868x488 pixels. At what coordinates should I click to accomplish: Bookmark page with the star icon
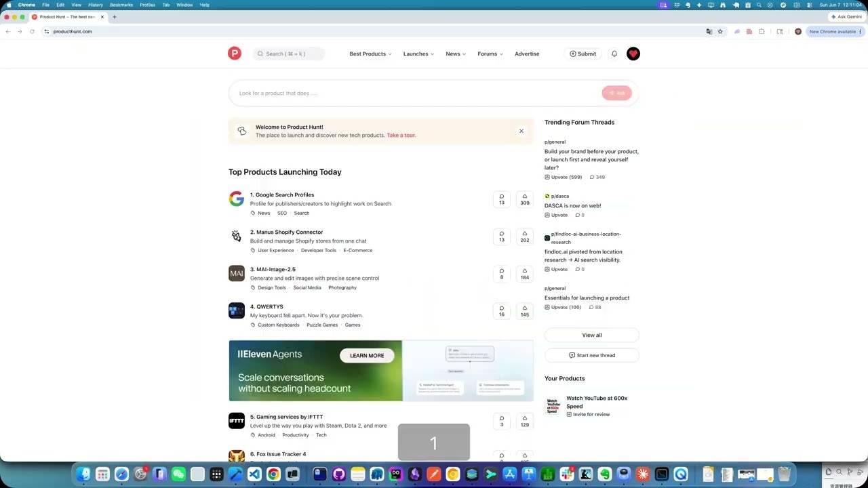[720, 31]
